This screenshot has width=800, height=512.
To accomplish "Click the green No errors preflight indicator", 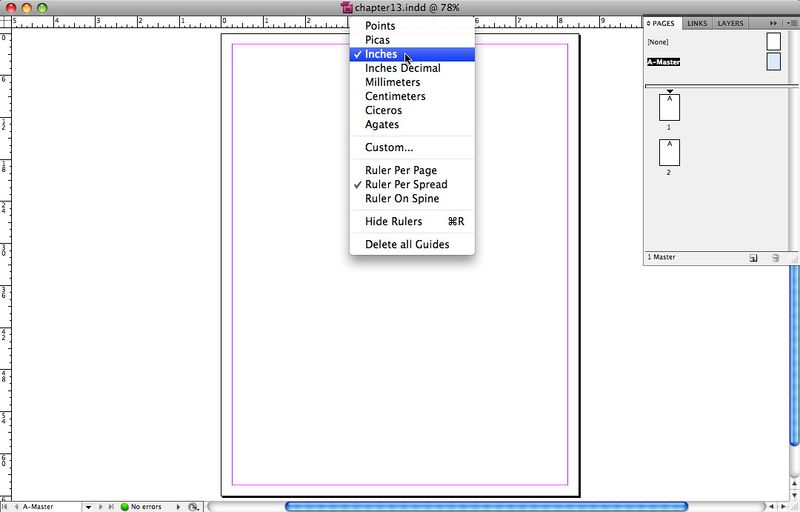I will tap(141, 507).
